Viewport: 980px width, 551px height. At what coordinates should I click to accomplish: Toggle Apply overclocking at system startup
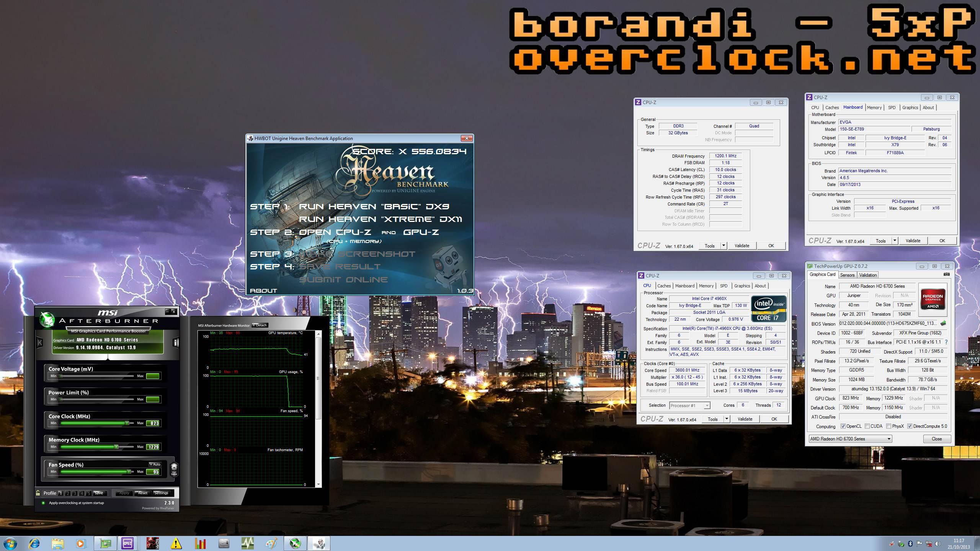[x=43, y=503]
